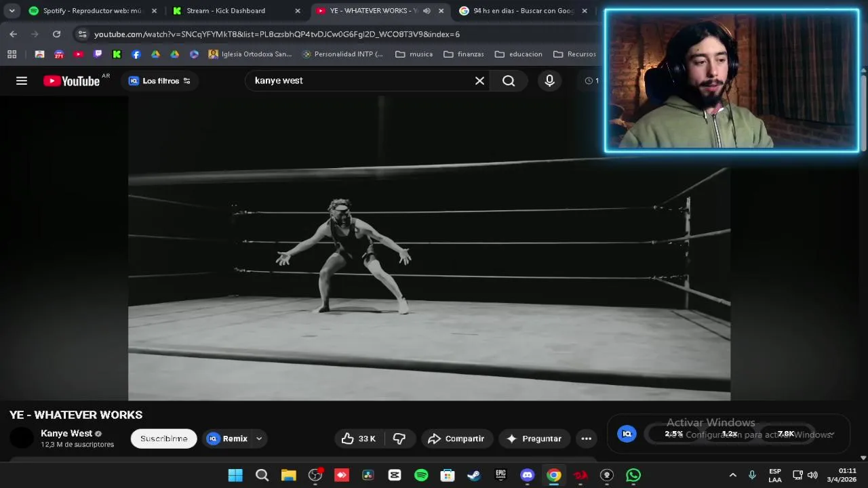Open the educacion bookmarks folder

519,54
